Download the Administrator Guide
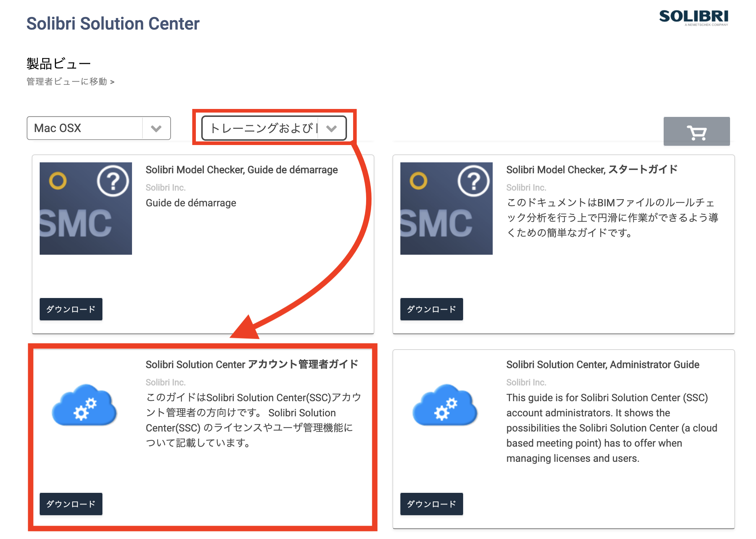Viewport: 756px width, 539px height. click(432, 504)
